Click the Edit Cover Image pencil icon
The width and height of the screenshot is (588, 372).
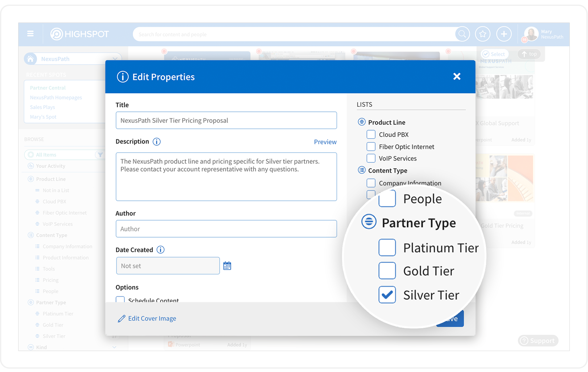click(x=122, y=319)
